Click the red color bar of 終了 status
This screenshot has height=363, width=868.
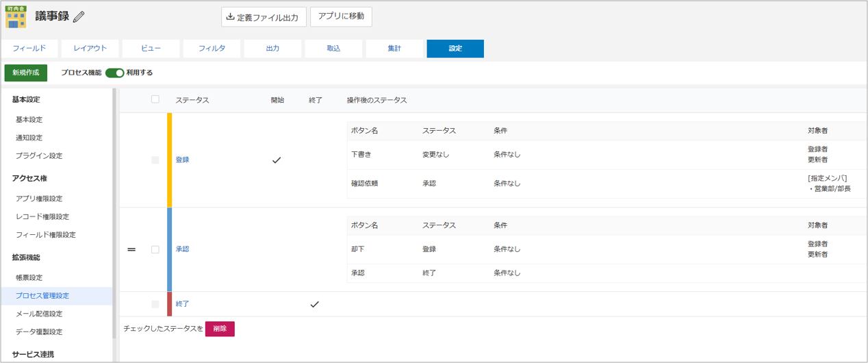tap(170, 303)
